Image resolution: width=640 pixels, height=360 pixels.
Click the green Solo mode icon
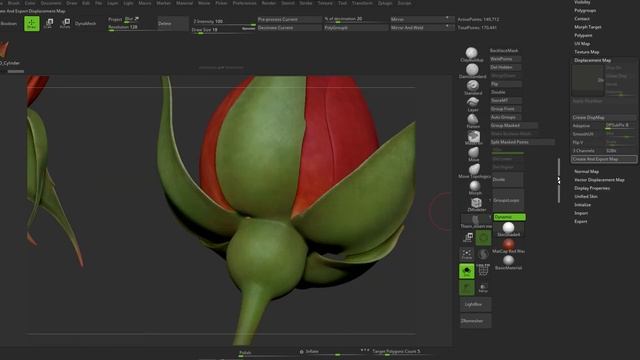pyautogui.click(x=467, y=271)
